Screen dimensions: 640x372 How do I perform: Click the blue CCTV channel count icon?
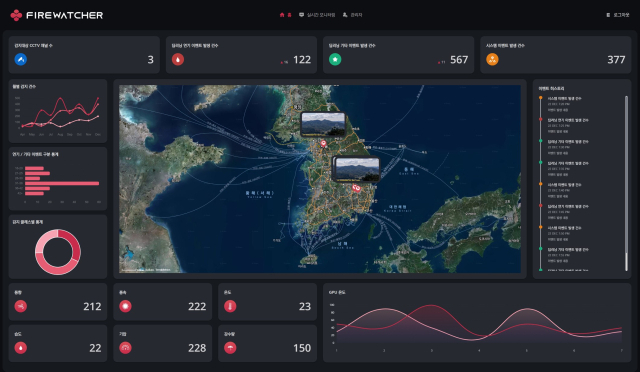[21, 60]
